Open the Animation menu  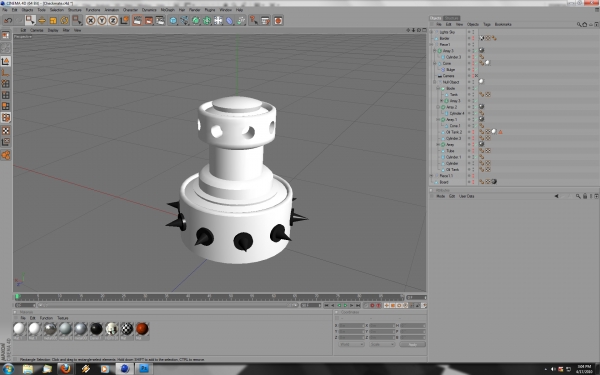click(x=111, y=10)
